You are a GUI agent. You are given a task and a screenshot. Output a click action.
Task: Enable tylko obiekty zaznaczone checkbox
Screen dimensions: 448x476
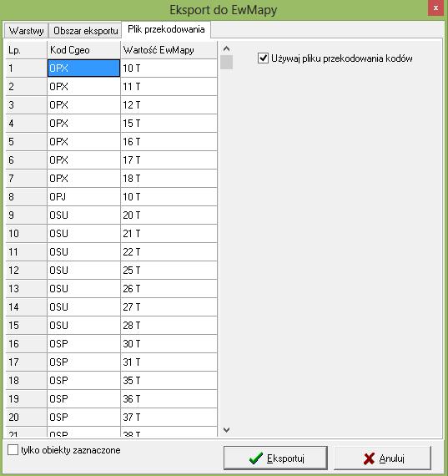pos(13,450)
